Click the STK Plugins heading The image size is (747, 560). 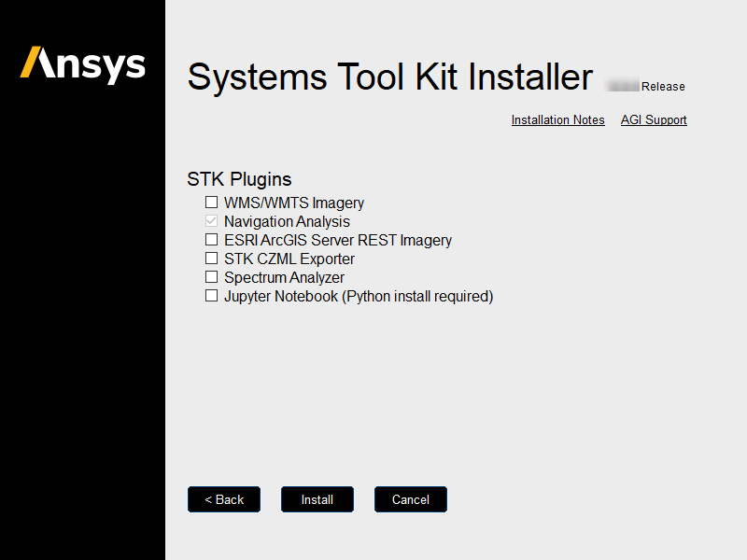point(239,179)
